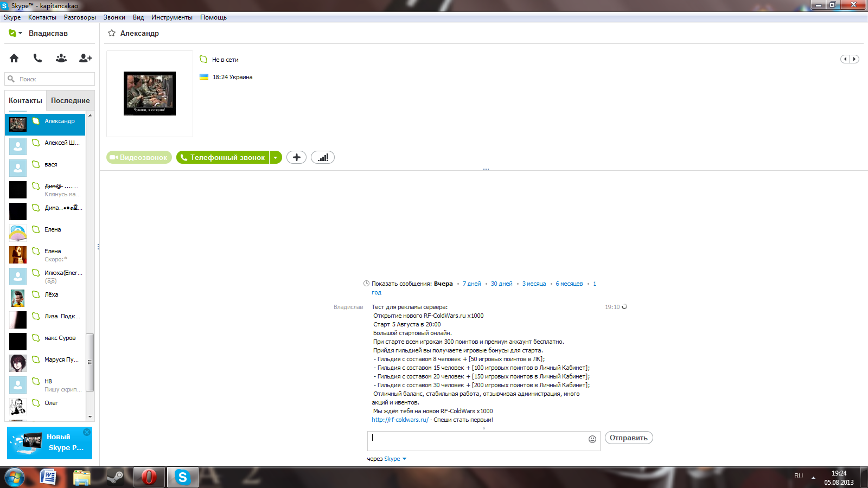868x488 pixels.
Task: Start a call with Телефонный звонок
Action: pyautogui.click(x=223, y=157)
